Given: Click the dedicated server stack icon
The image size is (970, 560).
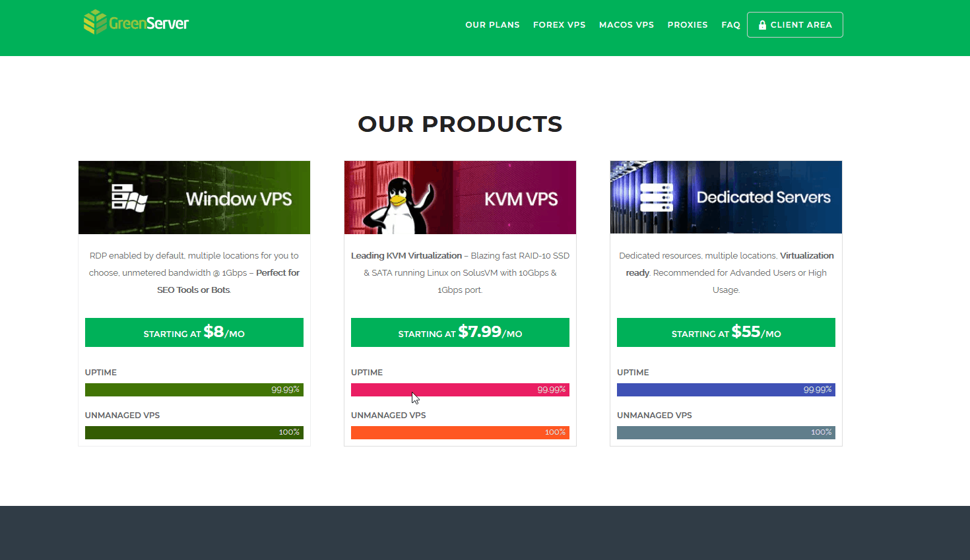Looking at the screenshot, I should [656, 198].
